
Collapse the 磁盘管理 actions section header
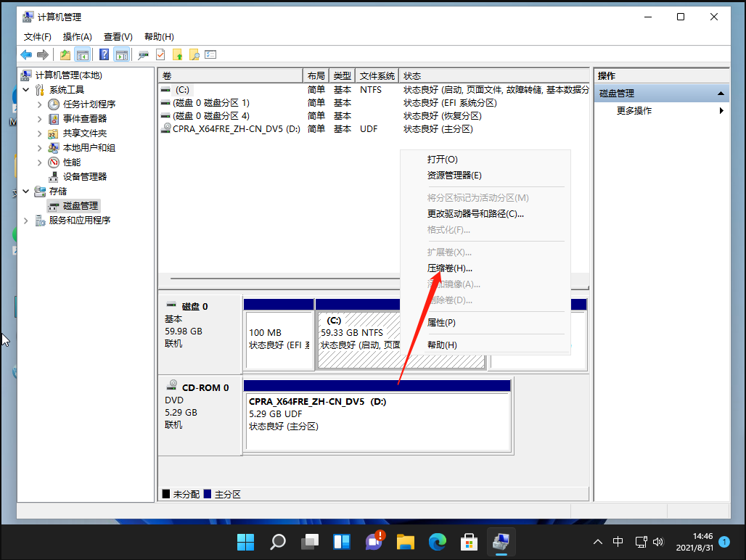coord(721,94)
